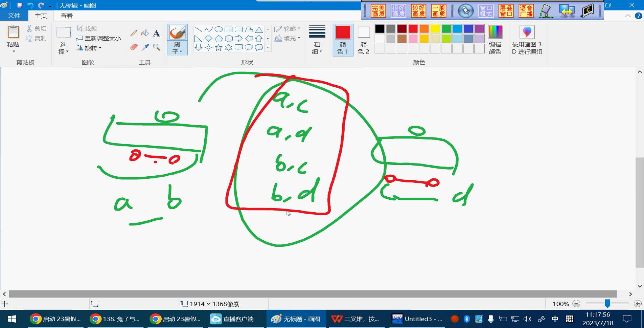Screen dimensions: 644x328
Task: Open Customize Quick Access Toolbar dropdown
Action: (x=50, y=6)
